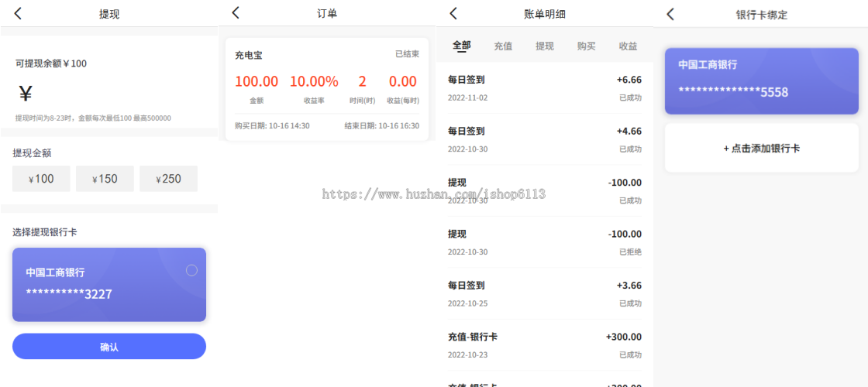Click 点击添加银行卡 to add card
Image resolution: width=868 pixels, height=387 pixels.
tap(762, 148)
